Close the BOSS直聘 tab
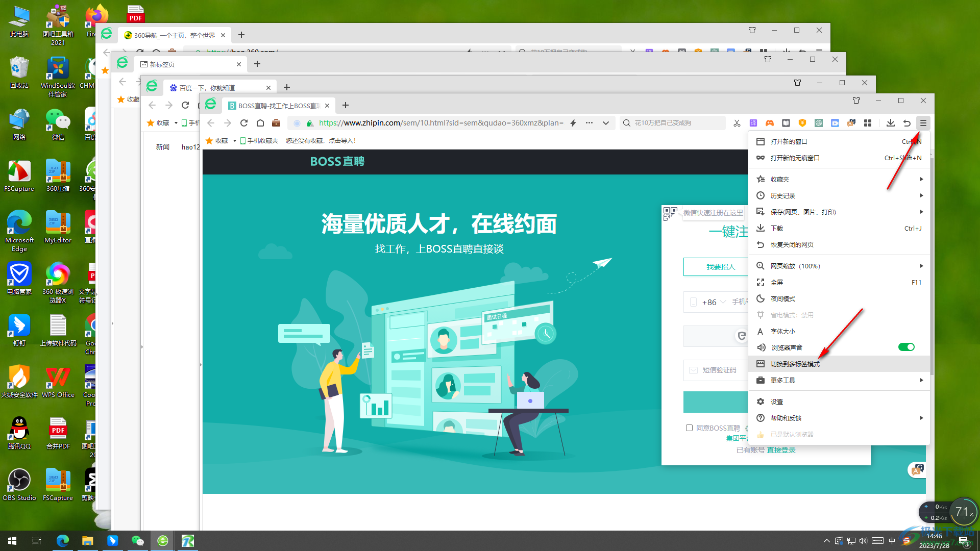This screenshot has height=551, width=980. (x=327, y=106)
